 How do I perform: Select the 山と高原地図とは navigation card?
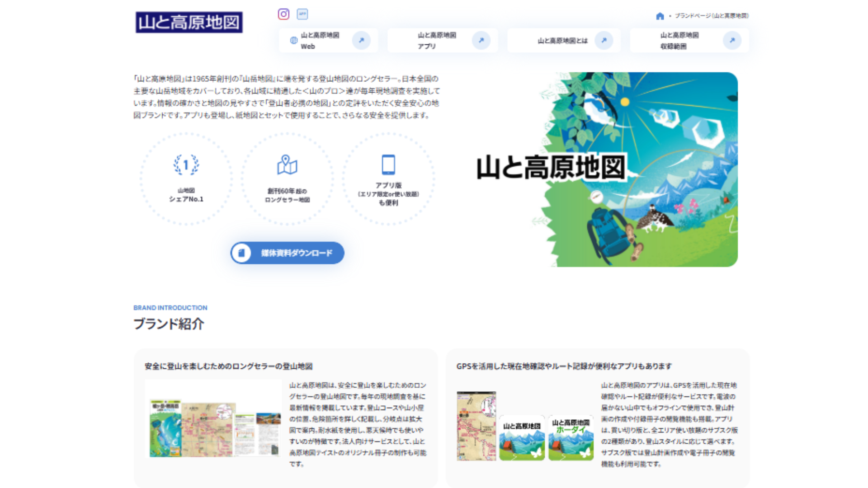pyautogui.click(x=563, y=40)
